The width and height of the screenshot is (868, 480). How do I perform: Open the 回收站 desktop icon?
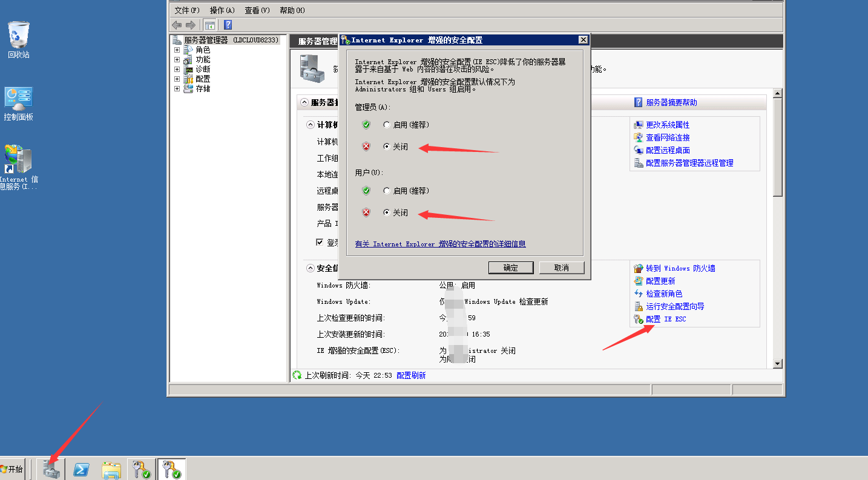[x=18, y=40]
